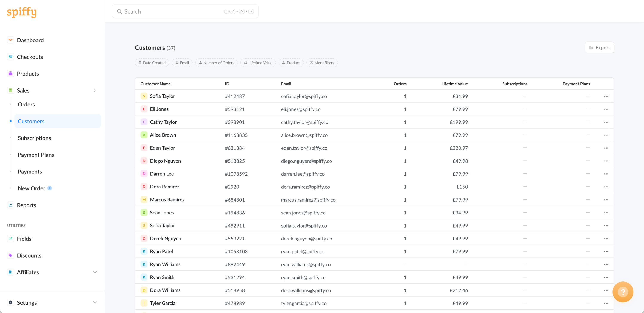The image size is (644, 313).
Task: Click the Dashboard sidebar icon
Action: (x=10, y=40)
